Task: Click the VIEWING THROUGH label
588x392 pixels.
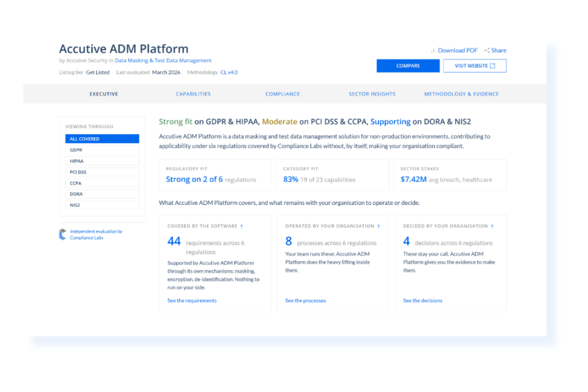Action: [x=89, y=127]
